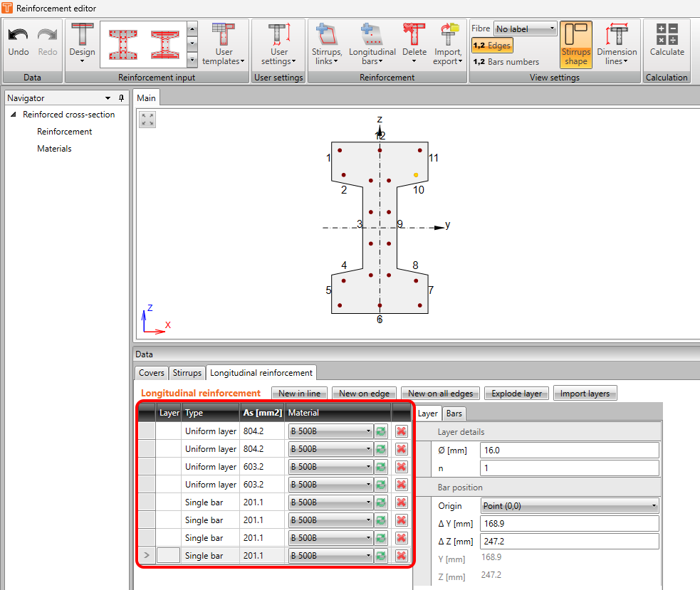Disable the Stirrups shape view
Image resolution: width=700 pixels, height=590 pixels.
[x=575, y=44]
